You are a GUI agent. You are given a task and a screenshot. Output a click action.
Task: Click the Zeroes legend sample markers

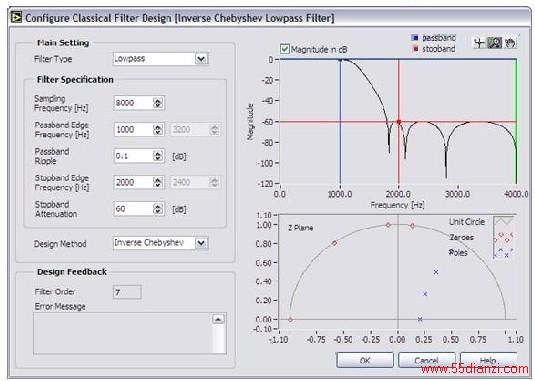click(504, 237)
